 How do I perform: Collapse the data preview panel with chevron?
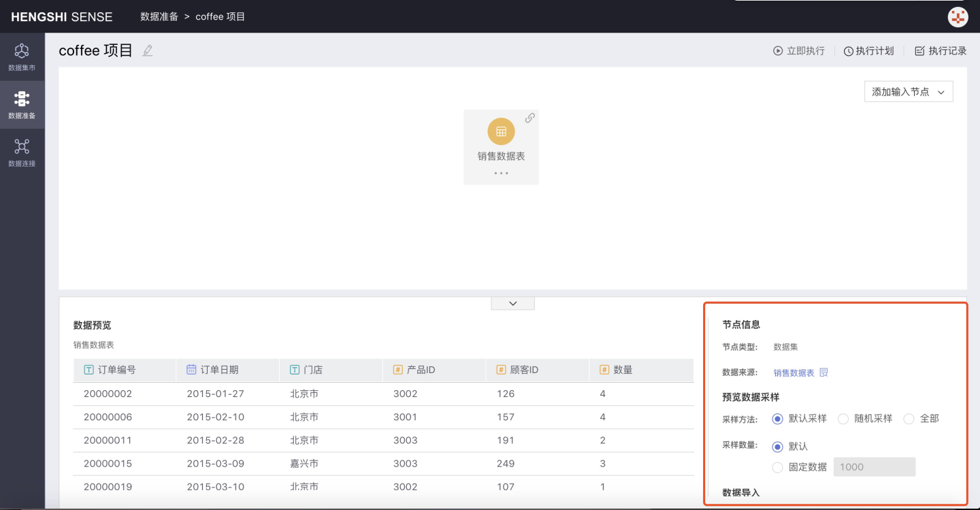tap(512, 304)
